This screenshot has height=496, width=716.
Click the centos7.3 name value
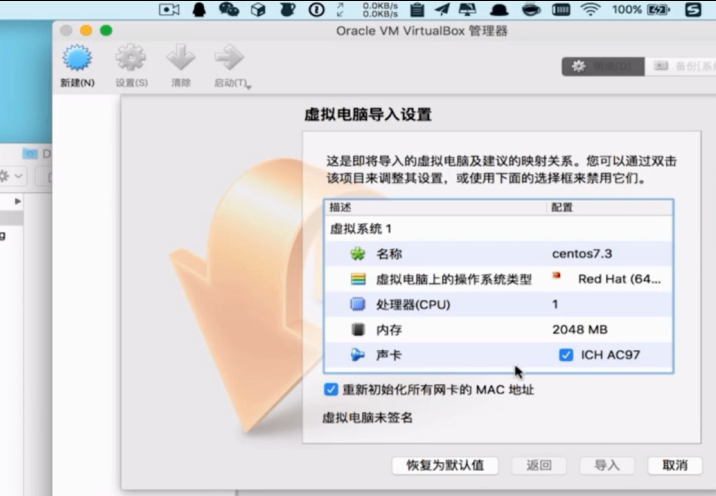582,253
